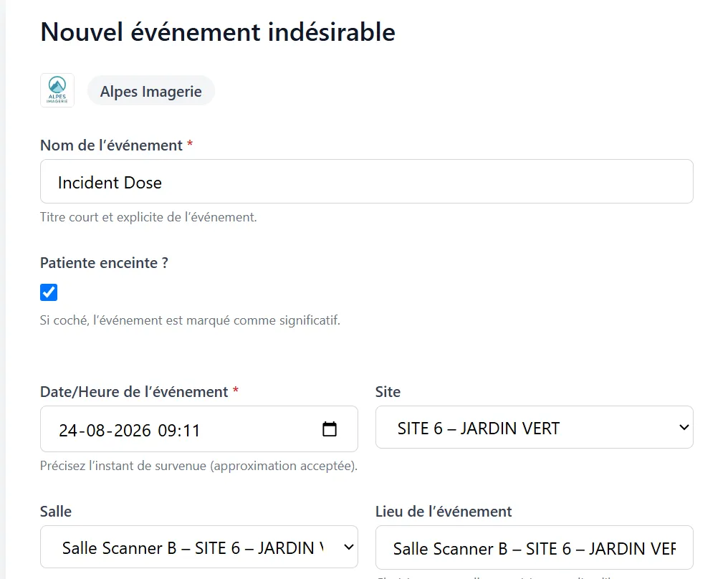Select the Alpes Imagerie organization chip
The image size is (728, 579).
tap(151, 91)
